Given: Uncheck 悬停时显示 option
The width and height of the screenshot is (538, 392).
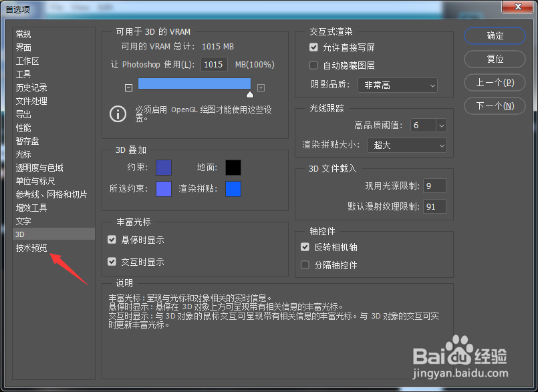Looking at the screenshot, I should click(x=112, y=239).
